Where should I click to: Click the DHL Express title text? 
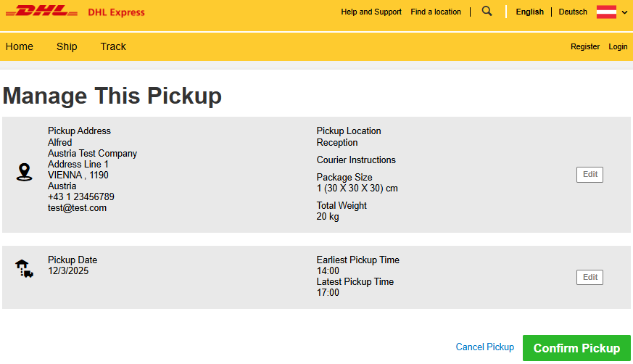(116, 12)
